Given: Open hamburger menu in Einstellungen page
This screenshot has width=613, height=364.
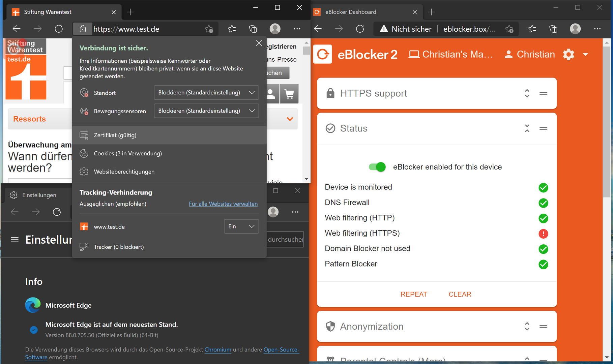Looking at the screenshot, I should pyautogui.click(x=14, y=239).
